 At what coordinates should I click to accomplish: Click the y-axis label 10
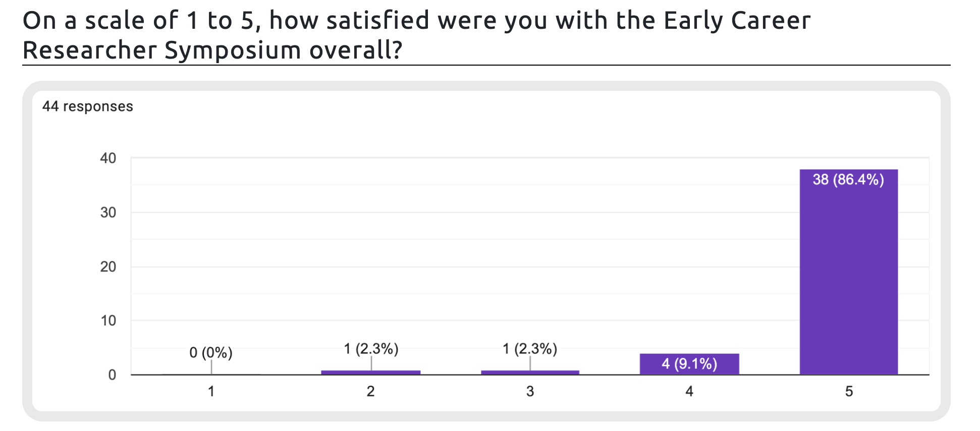[108, 320]
